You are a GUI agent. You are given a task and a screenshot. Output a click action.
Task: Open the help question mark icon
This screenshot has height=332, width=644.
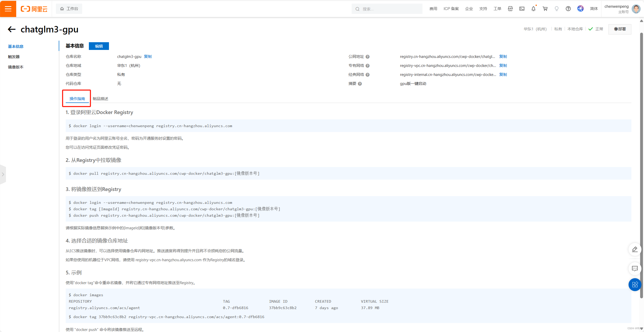pos(568,9)
